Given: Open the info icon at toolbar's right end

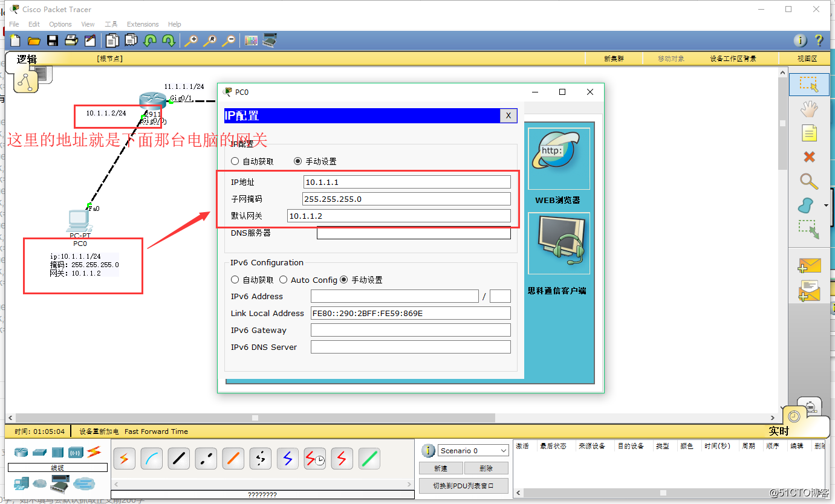Looking at the screenshot, I should pyautogui.click(x=800, y=40).
